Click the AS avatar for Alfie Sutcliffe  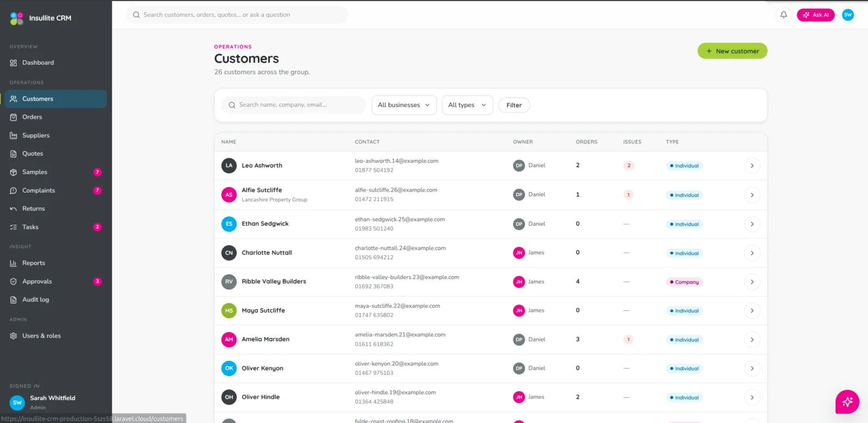(229, 194)
